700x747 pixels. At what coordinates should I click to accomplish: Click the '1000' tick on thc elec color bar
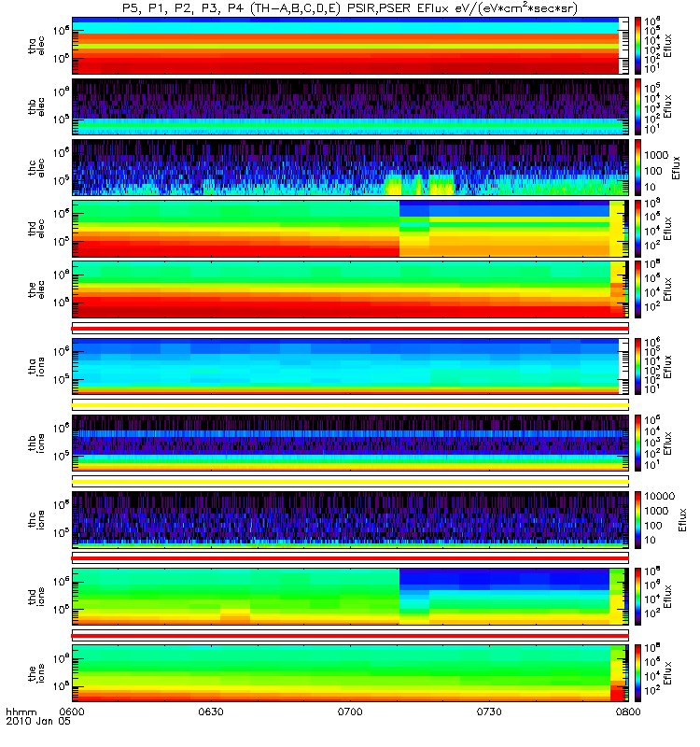pyautogui.click(x=656, y=155)
